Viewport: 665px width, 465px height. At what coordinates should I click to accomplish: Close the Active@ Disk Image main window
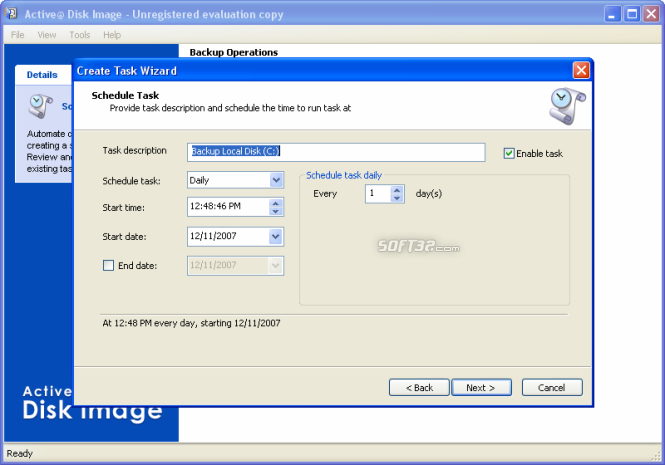(x=651, y=14)
